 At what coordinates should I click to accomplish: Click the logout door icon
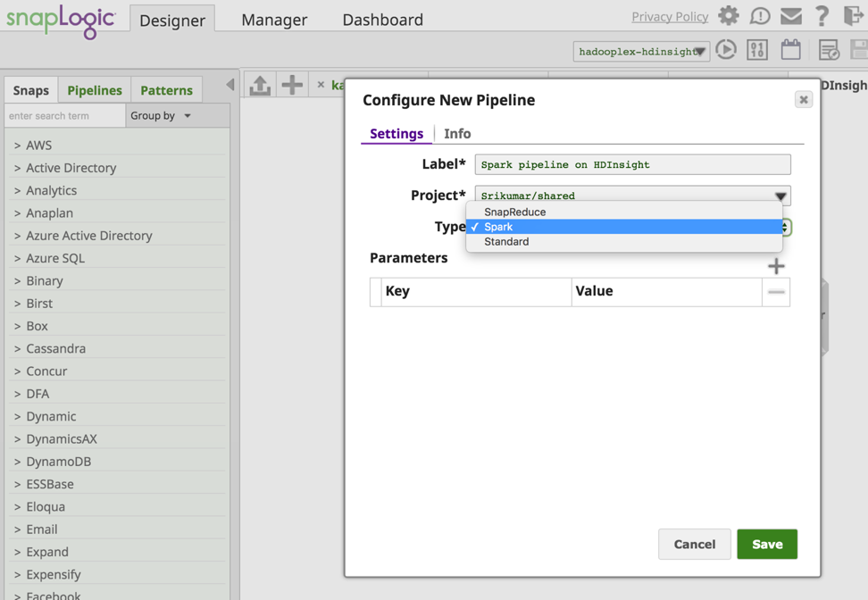click(x=854, y=15)
